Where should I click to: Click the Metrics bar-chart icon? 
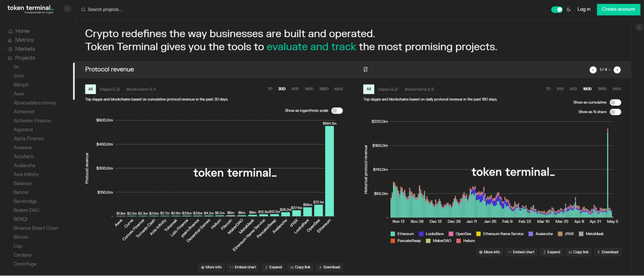click(x=10, y=40)
